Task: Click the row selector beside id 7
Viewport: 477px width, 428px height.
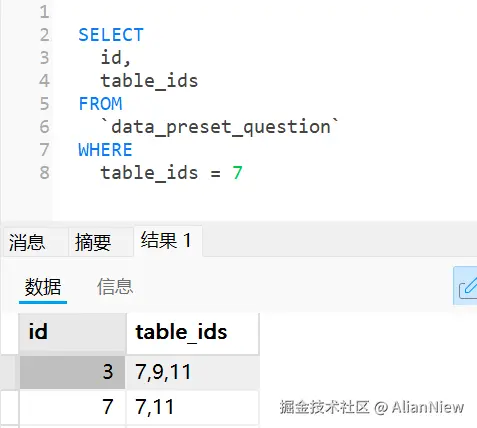Action: coord(9,407)
